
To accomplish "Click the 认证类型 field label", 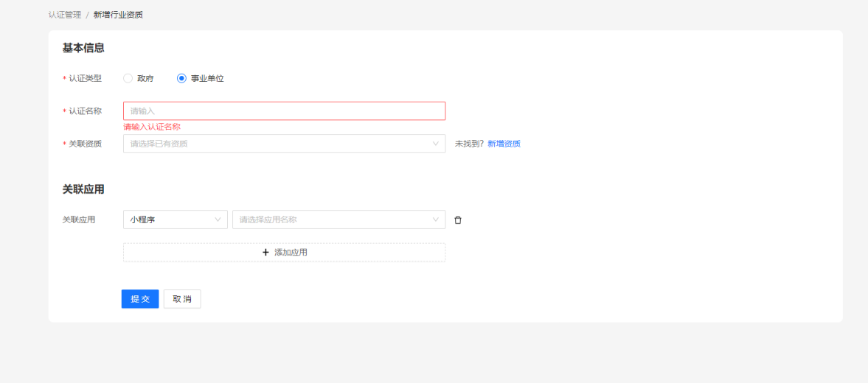I will tap(86, 79).
